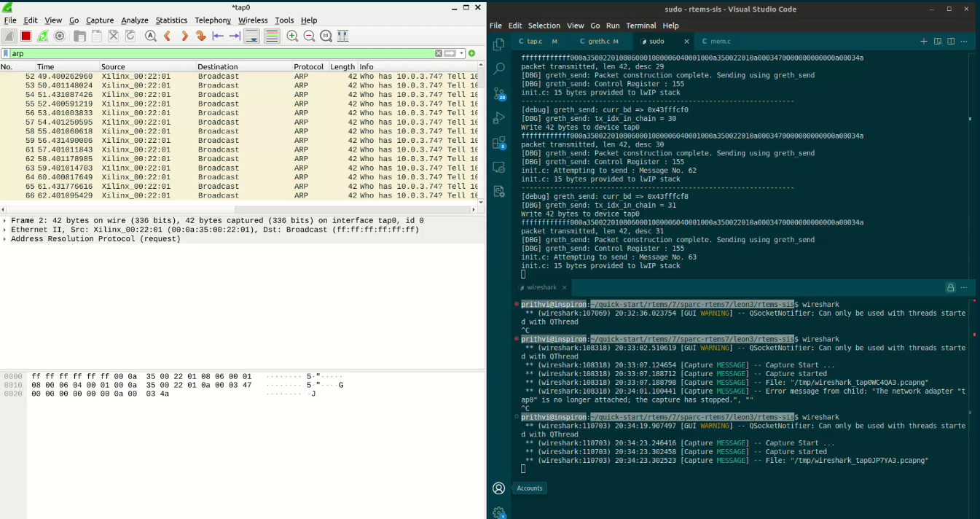Screen dimensions: 980x519
Task: Open the VS Code Extensions view
Action: pyautogui.click(x=499, y=142)
